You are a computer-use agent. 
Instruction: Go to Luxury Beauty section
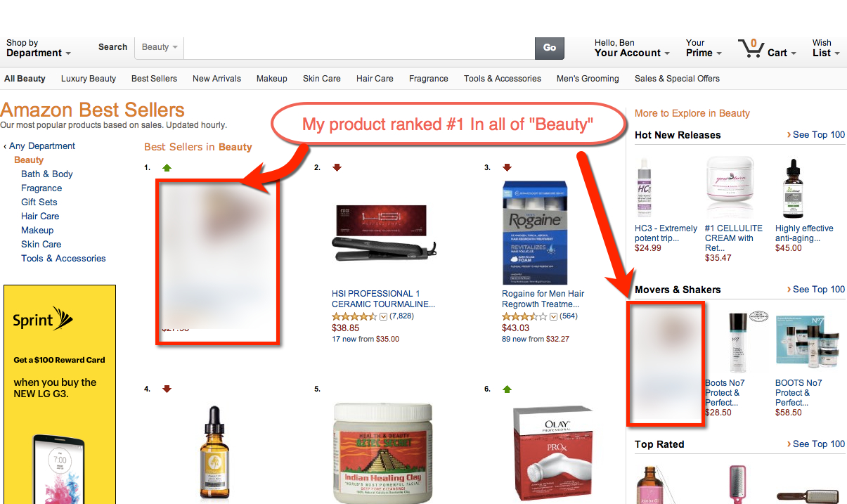click(x=89, y=79)
